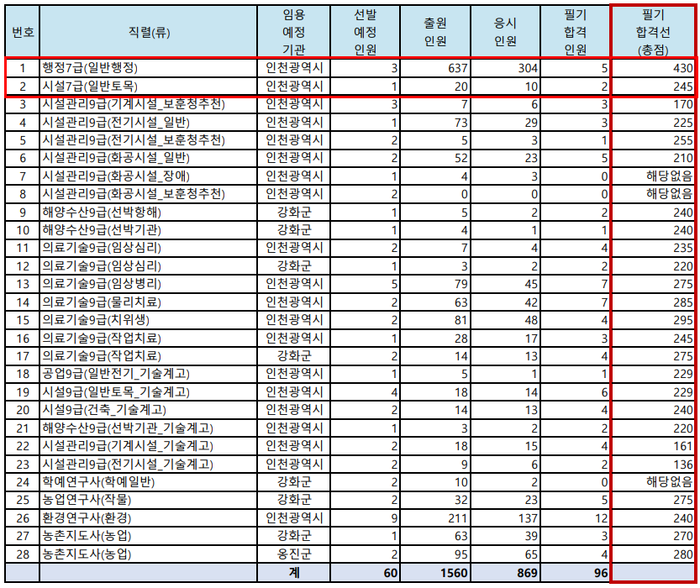This screenshot has height=588, width=700.
Task: Click 시설관리9급(기계시설_기술계고) cell
Action: click(148, 446)
